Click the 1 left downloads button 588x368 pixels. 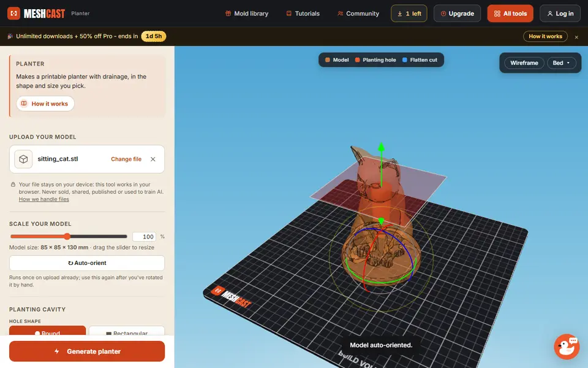(x=409, y=13)
